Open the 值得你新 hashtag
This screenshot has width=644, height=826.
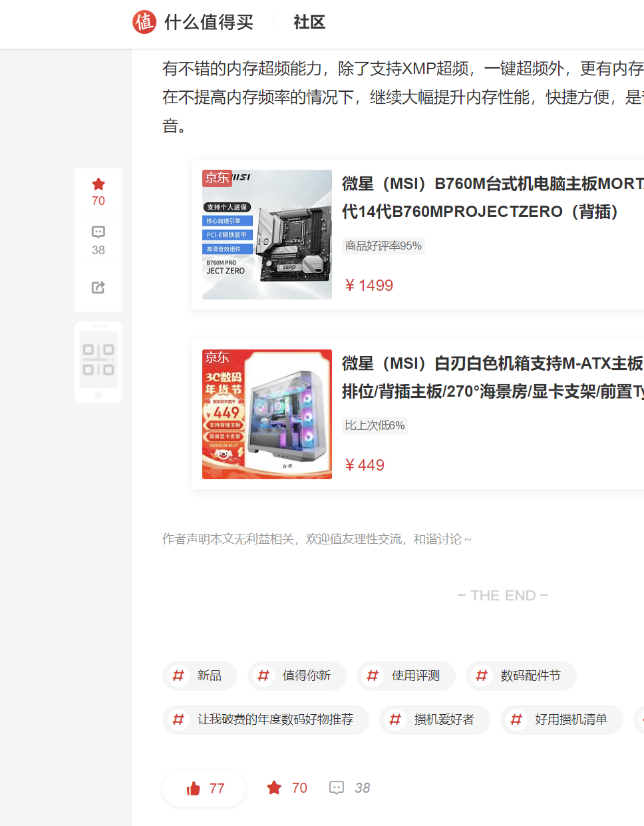[x=297, y=676]
